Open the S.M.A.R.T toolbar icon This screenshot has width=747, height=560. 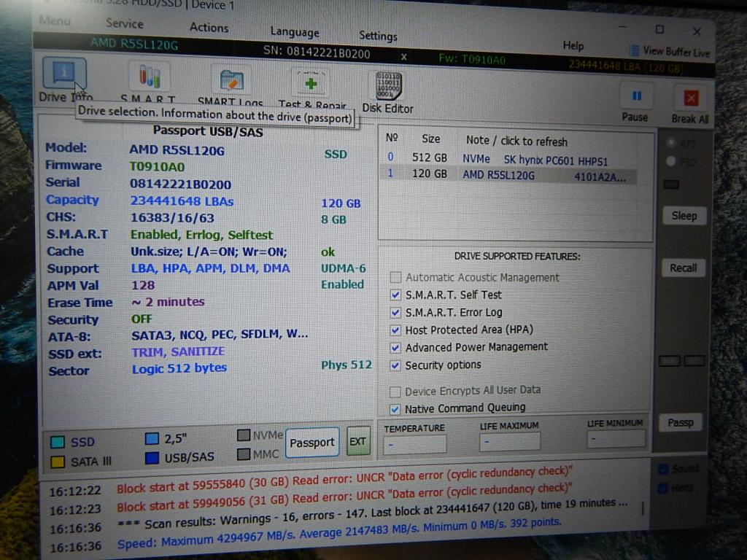point(150,77)
